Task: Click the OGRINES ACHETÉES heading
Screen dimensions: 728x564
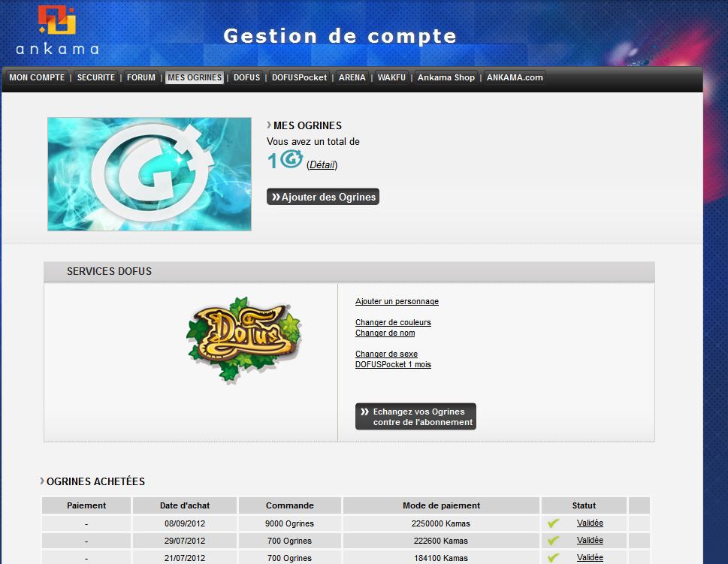Action: [x=95, y=481]
